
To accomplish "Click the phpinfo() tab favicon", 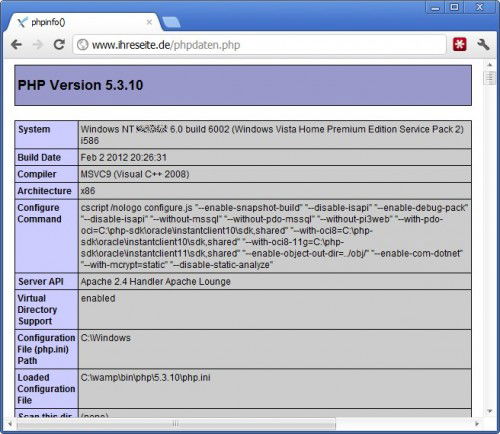I will [x=22, y=22].
